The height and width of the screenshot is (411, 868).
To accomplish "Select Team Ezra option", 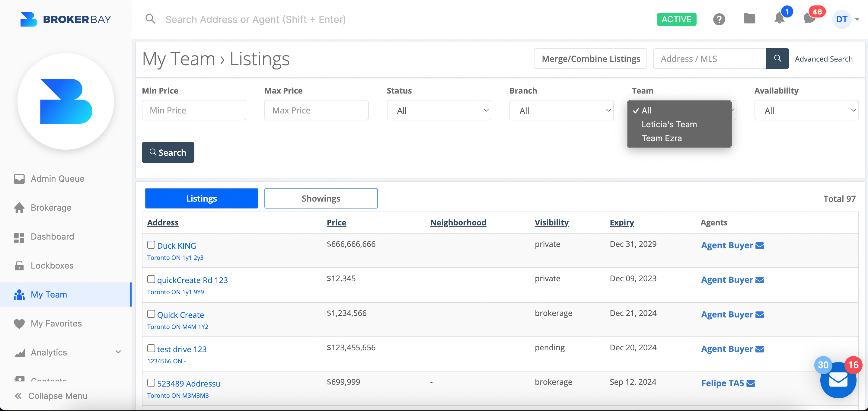I will (x=679, y=138).
